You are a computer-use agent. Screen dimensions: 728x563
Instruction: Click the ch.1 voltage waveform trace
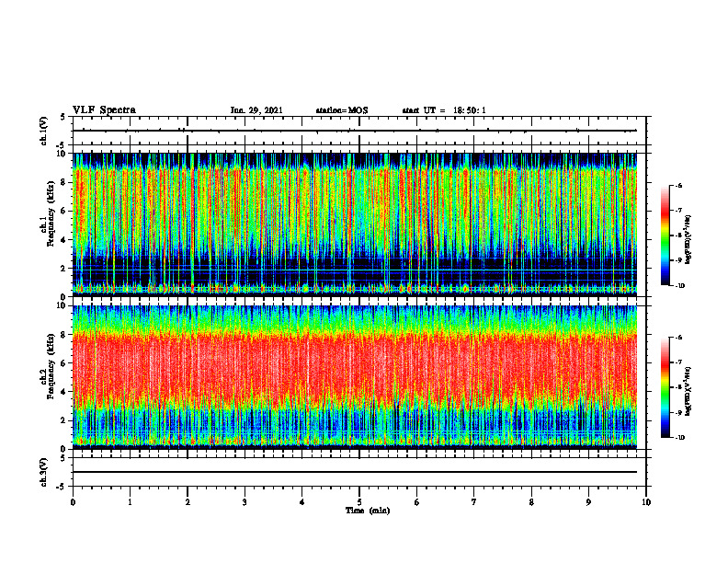tap(355, 131)
